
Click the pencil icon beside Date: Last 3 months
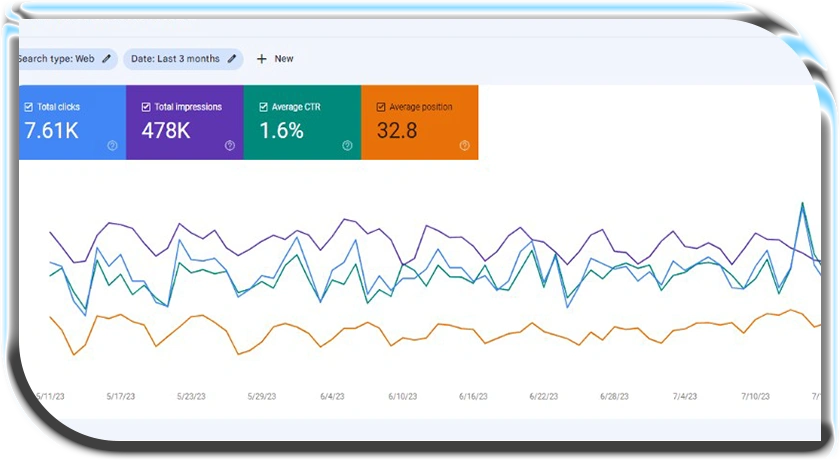click(x=232, y=59)
